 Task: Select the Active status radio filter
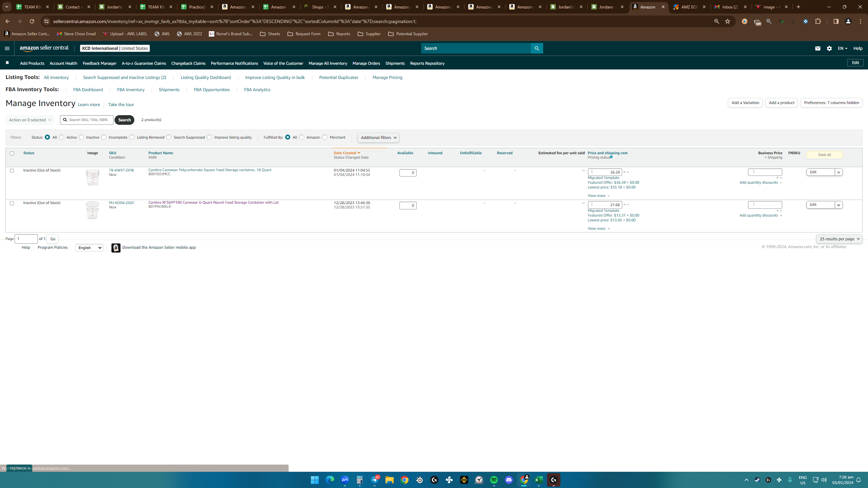61,137
